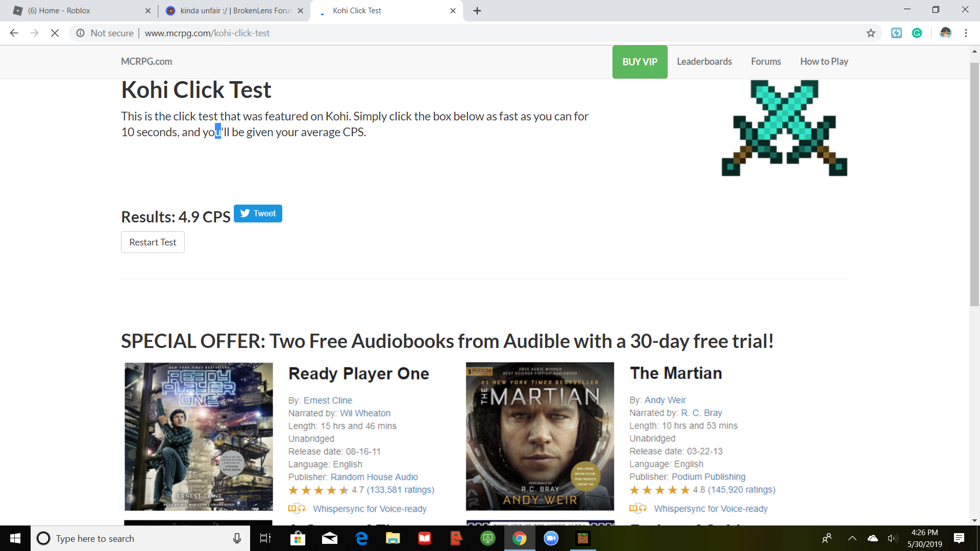The height and width of the screenshot is (551, 980).
Task: Open Microsoft Edge from the taskbar
Action: pyautogui.click(x=362, y=538)
